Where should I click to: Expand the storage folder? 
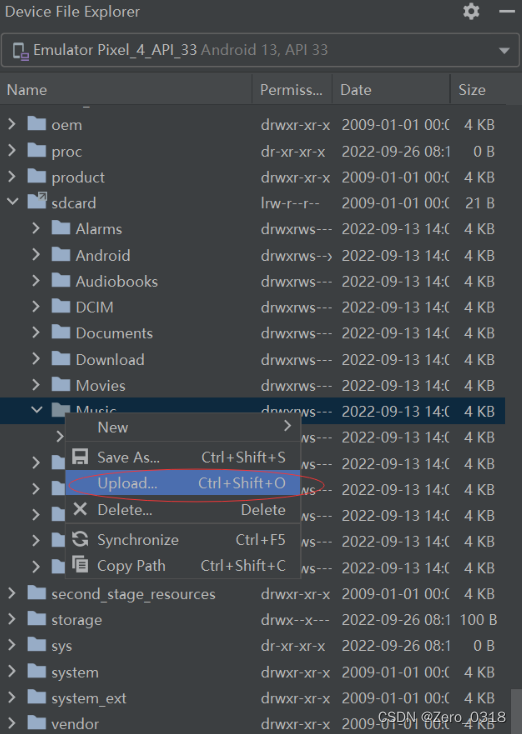tap(12, 619)
